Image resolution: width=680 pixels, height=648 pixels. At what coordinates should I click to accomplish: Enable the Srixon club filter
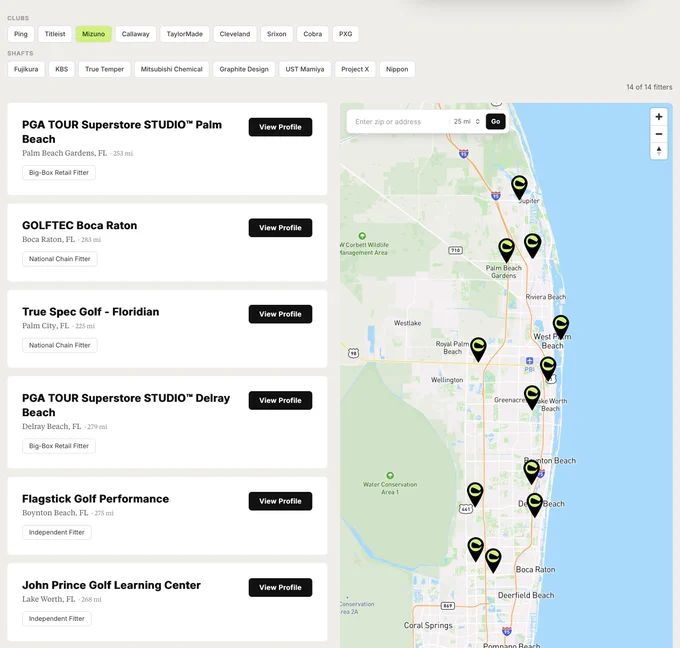click(x=276, y=34)
